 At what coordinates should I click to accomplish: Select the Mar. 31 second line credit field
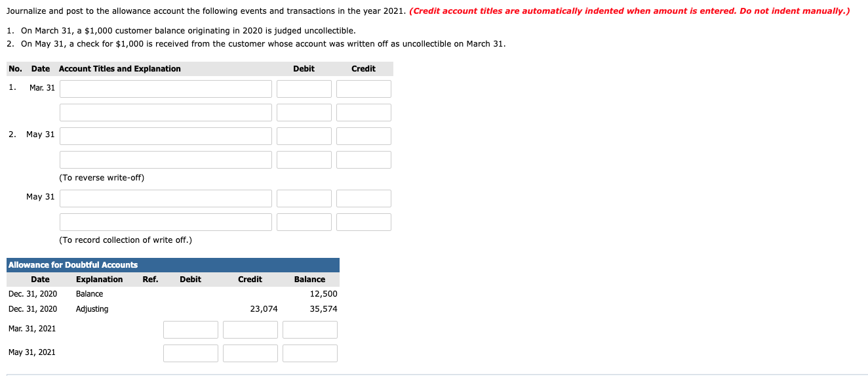click(x=364, y=112)
